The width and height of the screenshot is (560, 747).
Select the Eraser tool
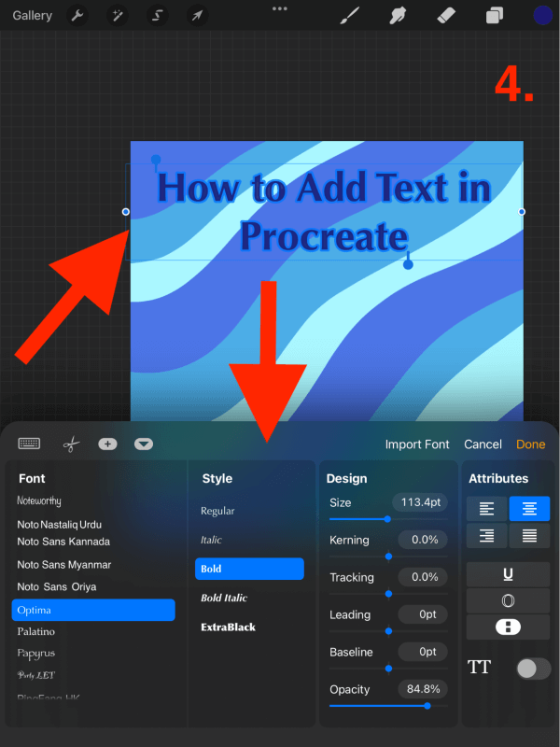click(446, 16)
